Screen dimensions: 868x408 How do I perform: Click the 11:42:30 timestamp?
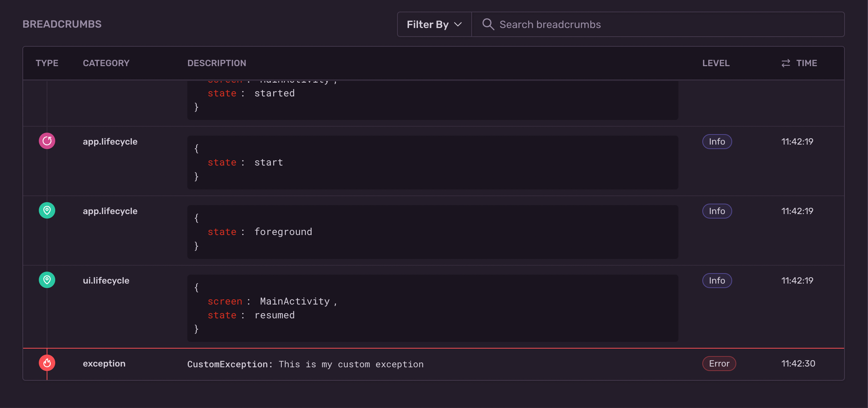click(x=798, y=364)
